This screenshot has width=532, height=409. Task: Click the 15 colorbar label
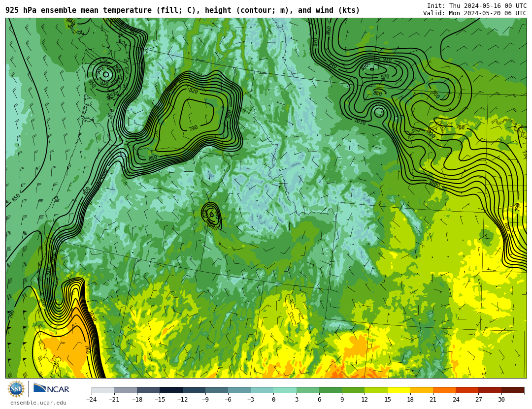[388, 400]
